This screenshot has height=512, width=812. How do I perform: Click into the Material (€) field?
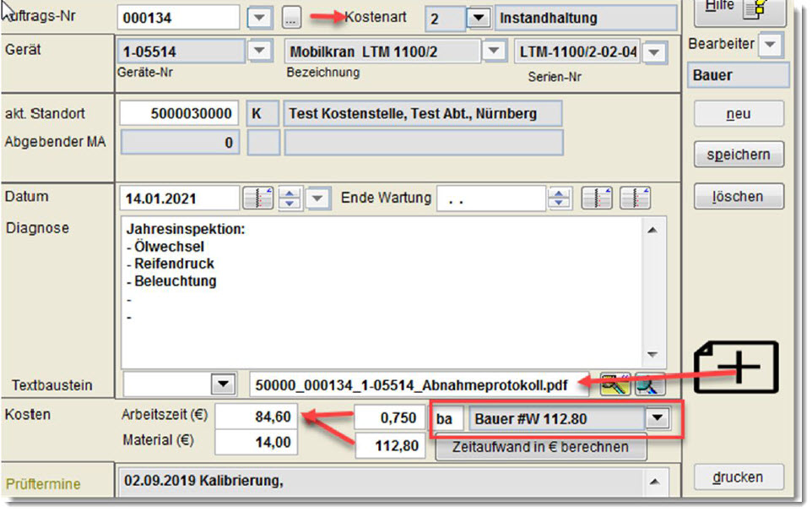[256, 442]
